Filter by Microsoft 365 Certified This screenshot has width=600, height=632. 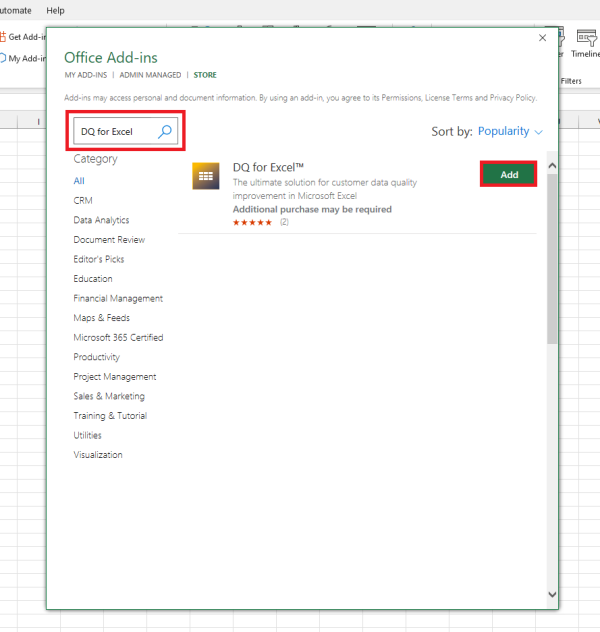coord(118,337)
